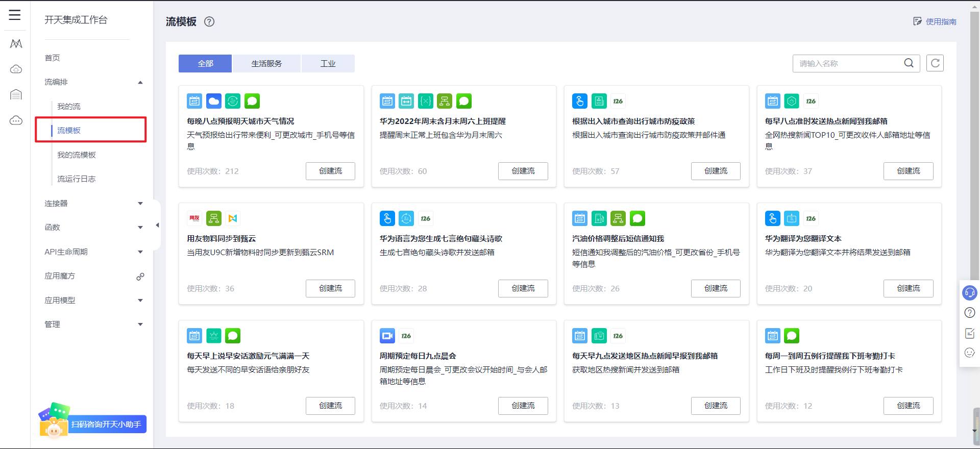Open 流运行日志 in the sidebar
This screenshot has height=449, width=980.
77,179
